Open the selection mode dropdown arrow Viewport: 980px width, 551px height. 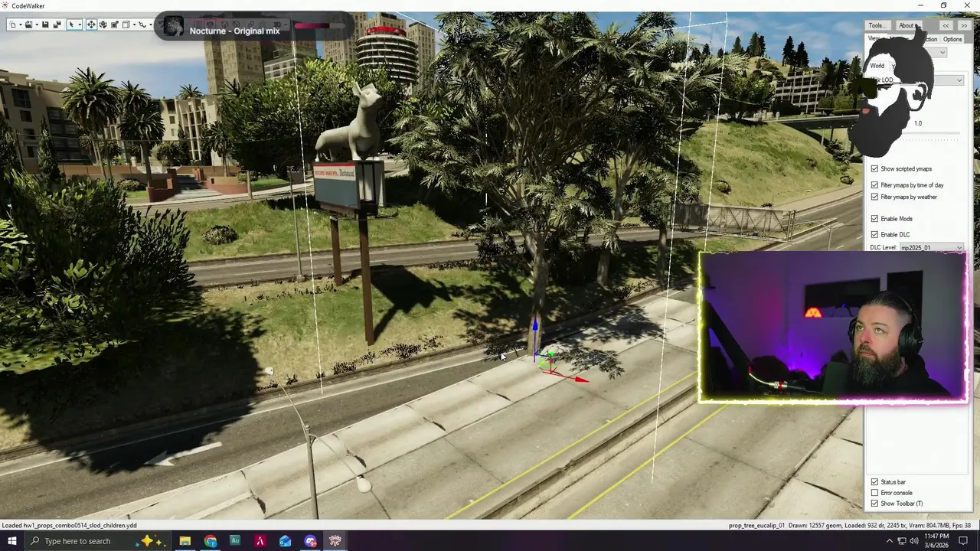click(x=80, y=24)
